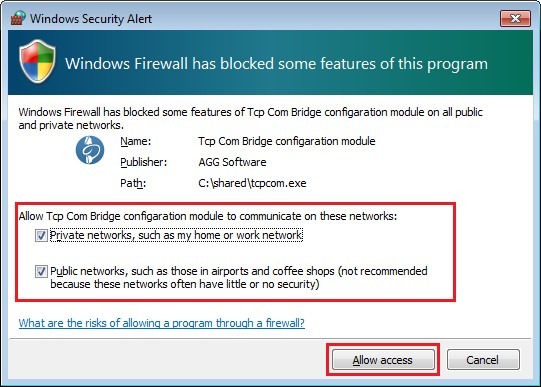The image size is (541, 387).
Task: Open the firewall risks help link
Action: 161,323
